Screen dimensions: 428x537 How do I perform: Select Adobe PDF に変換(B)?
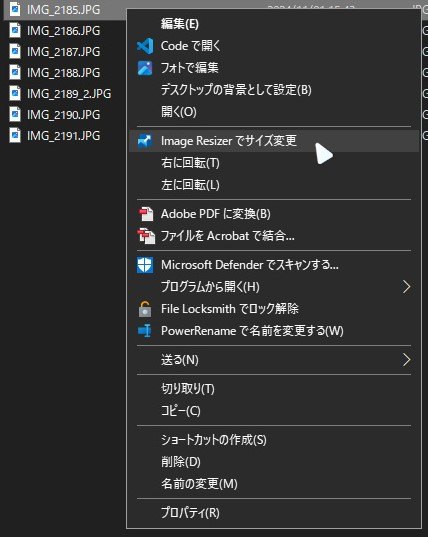(274, 214)
